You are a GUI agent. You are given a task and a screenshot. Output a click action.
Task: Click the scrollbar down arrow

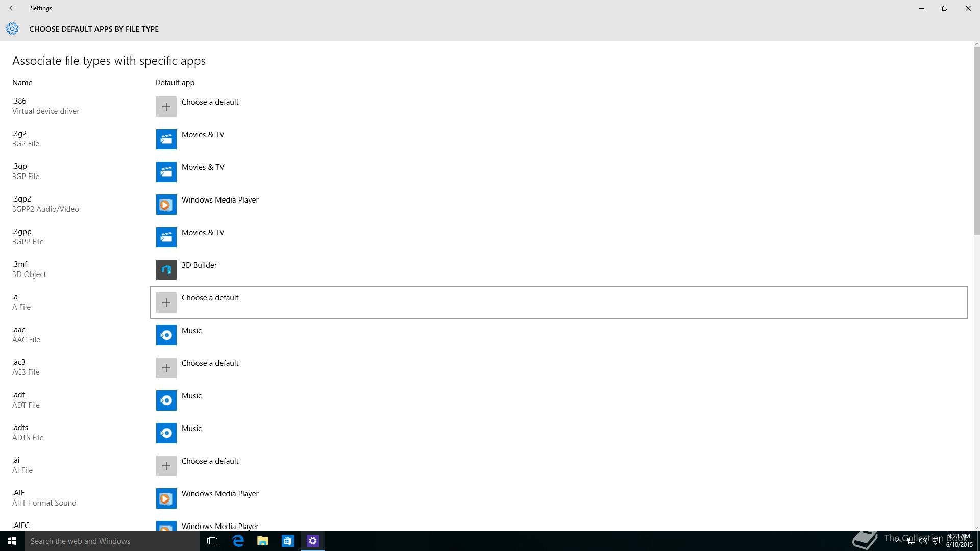coord(976,528)
